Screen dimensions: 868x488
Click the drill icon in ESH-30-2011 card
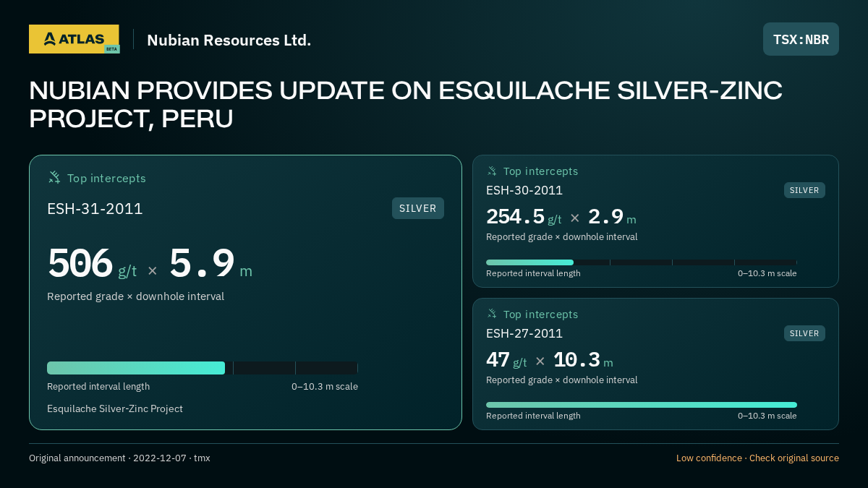click(x=492, y=171)
